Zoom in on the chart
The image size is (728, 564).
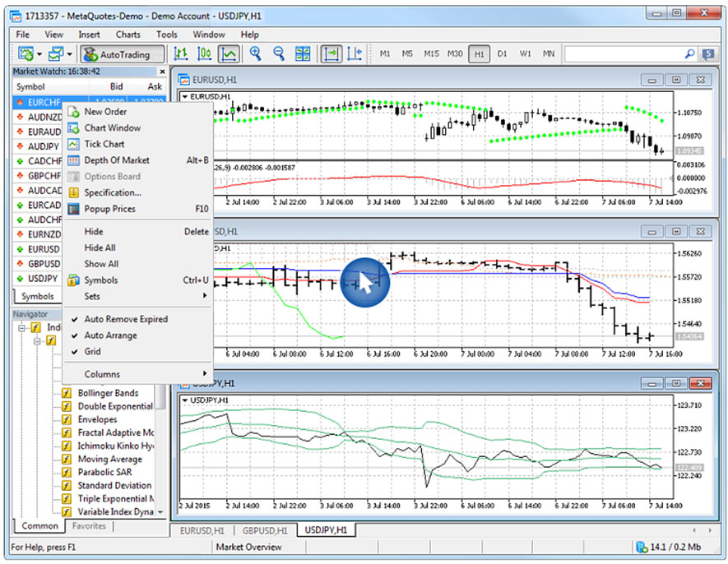click(x=255, y=53)
